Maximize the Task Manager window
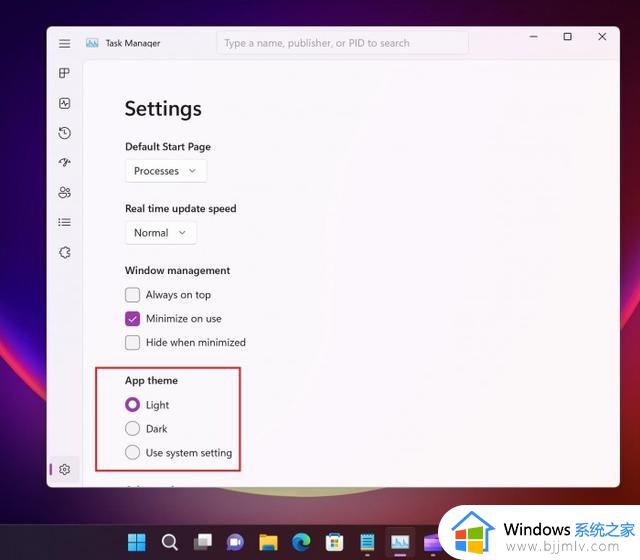Screen dimensions: 640x560 coord(567,37)
